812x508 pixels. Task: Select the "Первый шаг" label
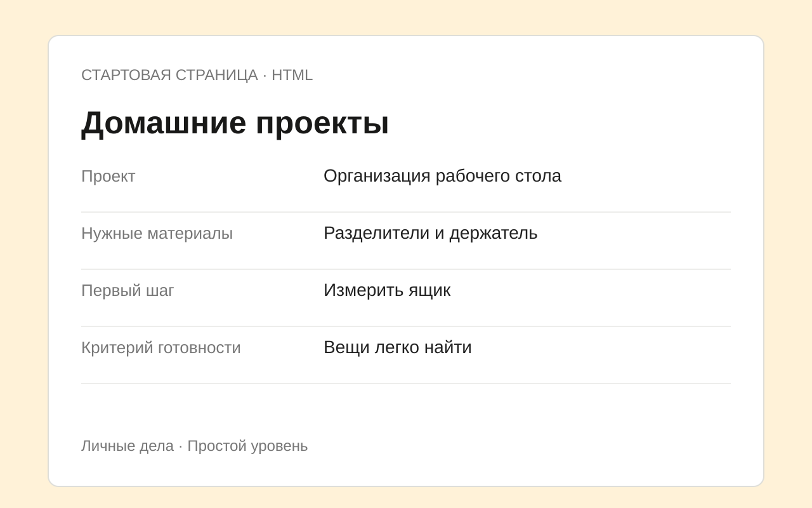point(128,291)
